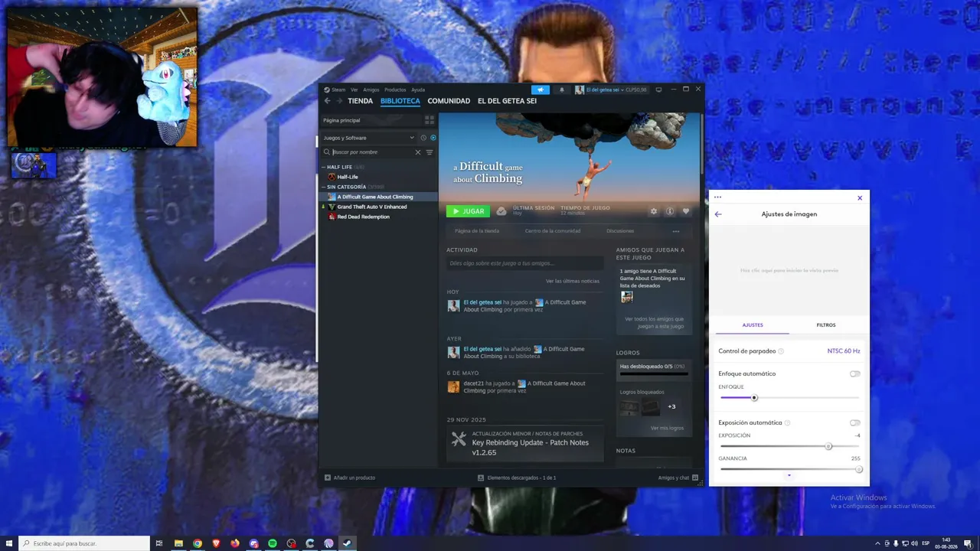Add the game to favorites with the heart
Screen dimensions: 980x551
click(686, 211)
